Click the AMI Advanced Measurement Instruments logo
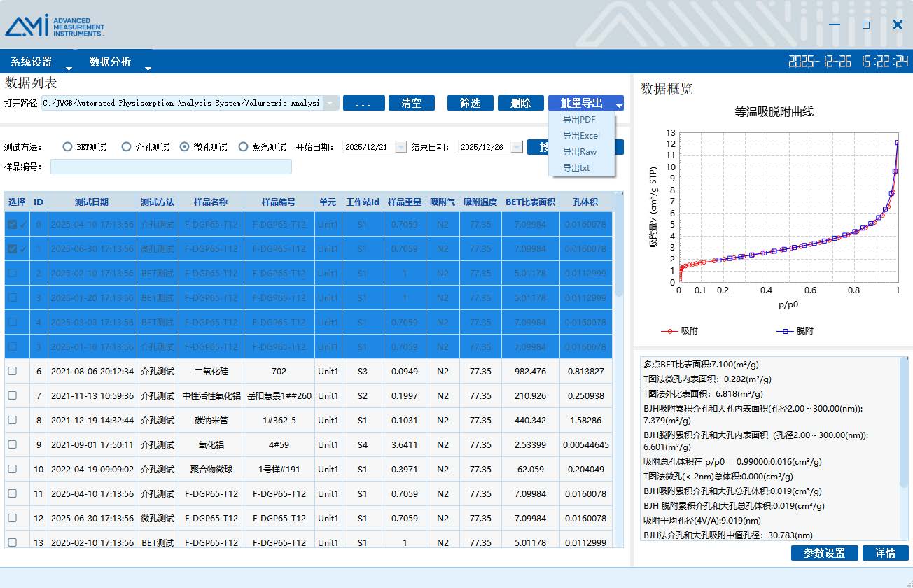This screenshot has width=913, height=588. pyautogui.click(x=54, y=25)
